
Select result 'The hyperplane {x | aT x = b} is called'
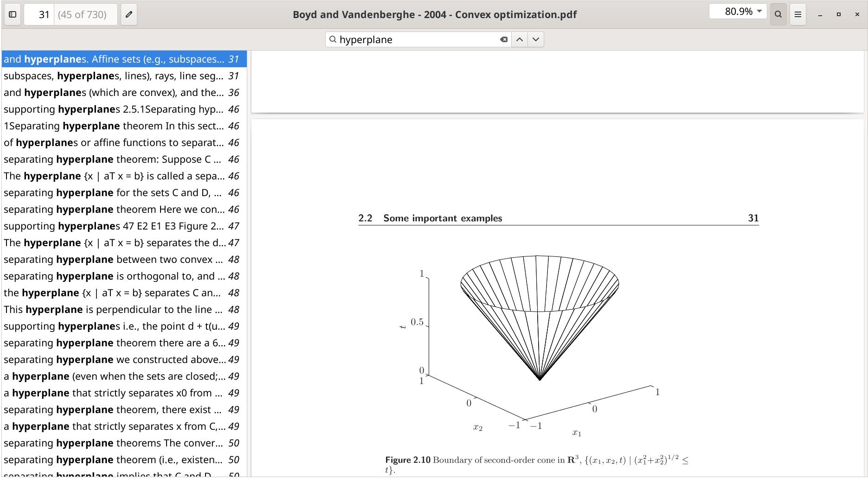[x=124, y=176]
